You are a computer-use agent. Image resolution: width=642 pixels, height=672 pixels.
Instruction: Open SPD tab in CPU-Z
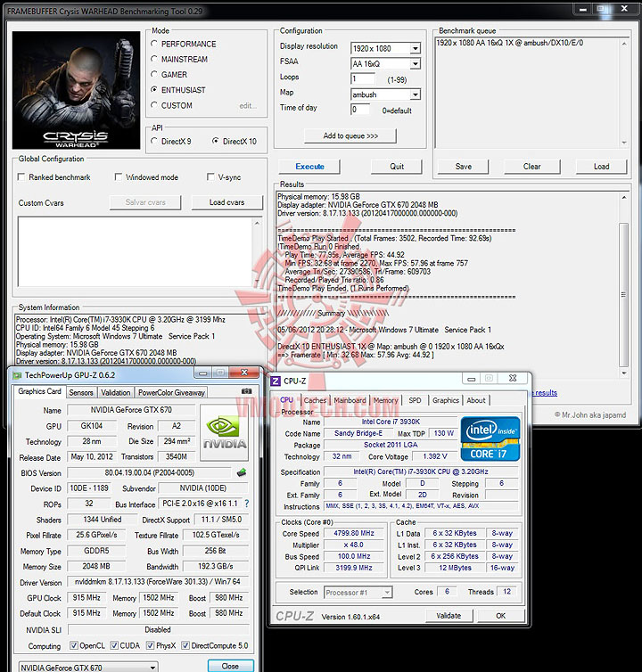click(415, 400)
